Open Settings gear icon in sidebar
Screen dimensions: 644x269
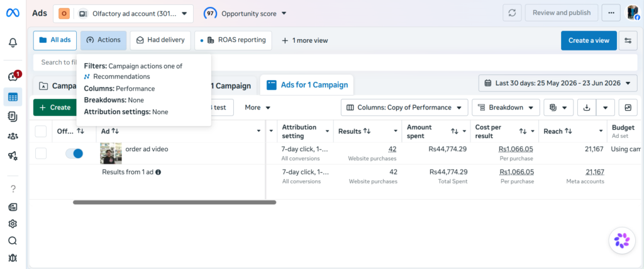tap(13, 224)
